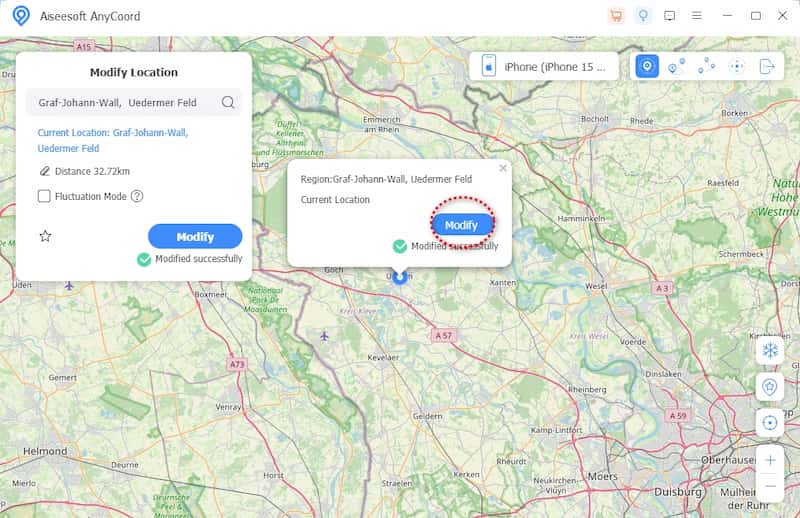
Task: Open the lightbulb tips icon in title bar
Action: (643, 16)
